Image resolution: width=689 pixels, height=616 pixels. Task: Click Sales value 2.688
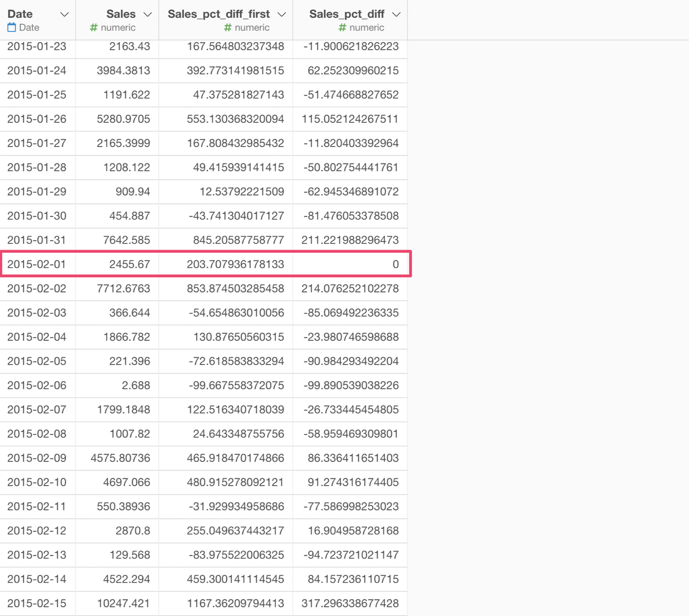click(x=136, y=385)
